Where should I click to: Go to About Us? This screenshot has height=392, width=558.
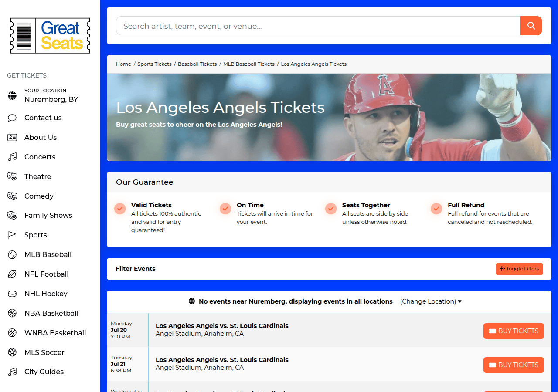coord(41,138)
